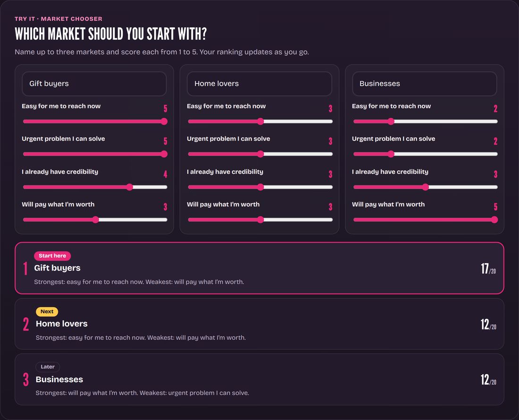Image resolution: width=519 pixels, height=420 pixels.
Task: Click the 'Which market should you start with?' heading
Action: 110,34
